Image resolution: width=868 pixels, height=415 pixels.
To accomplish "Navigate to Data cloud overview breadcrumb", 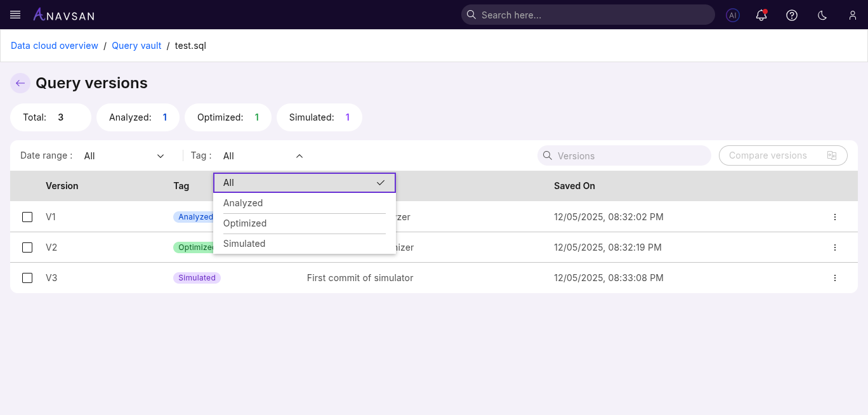I will pos(54,45).
